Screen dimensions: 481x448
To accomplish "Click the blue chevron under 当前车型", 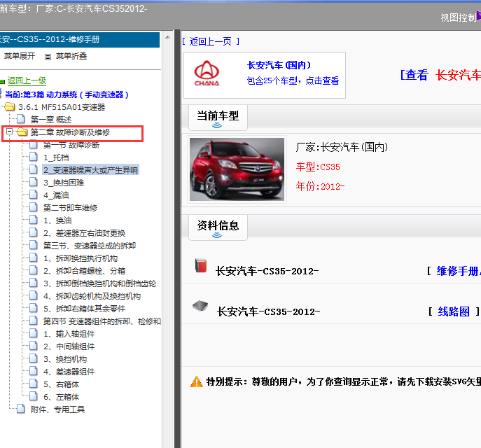I will pyautogui.click(x=217, y=125).
